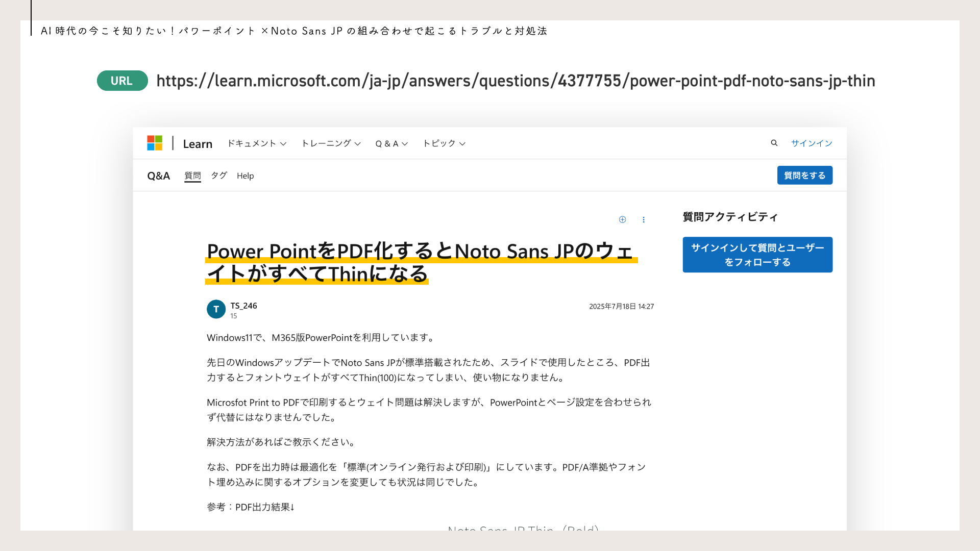Open the three-dot more options menu
Image resolution: width=980 pixels, height=551 pixels.
tap(644, 219)
